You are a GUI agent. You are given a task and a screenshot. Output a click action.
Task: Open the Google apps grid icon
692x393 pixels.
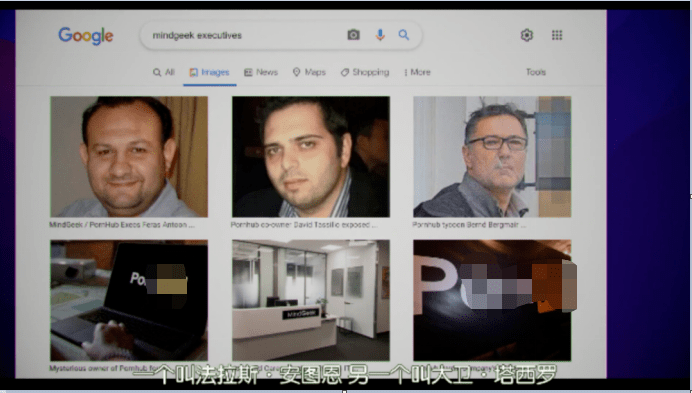click(x=557, y=35)
